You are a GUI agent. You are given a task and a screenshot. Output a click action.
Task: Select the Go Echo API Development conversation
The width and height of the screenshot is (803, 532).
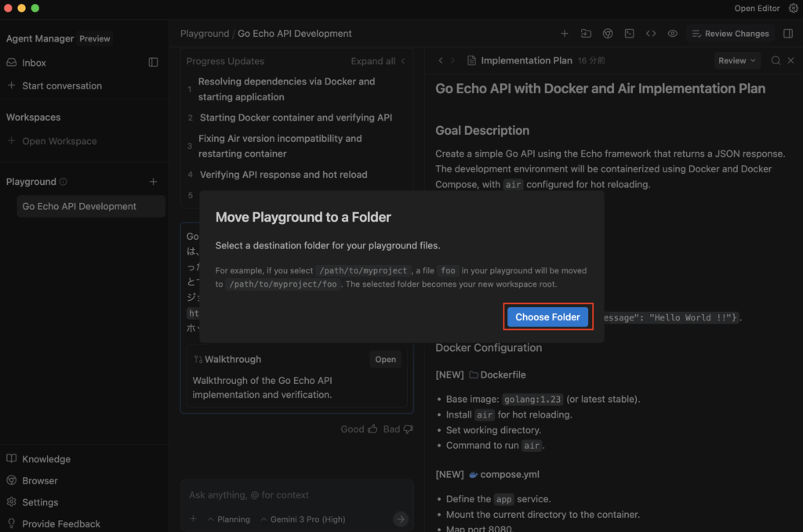79,207
